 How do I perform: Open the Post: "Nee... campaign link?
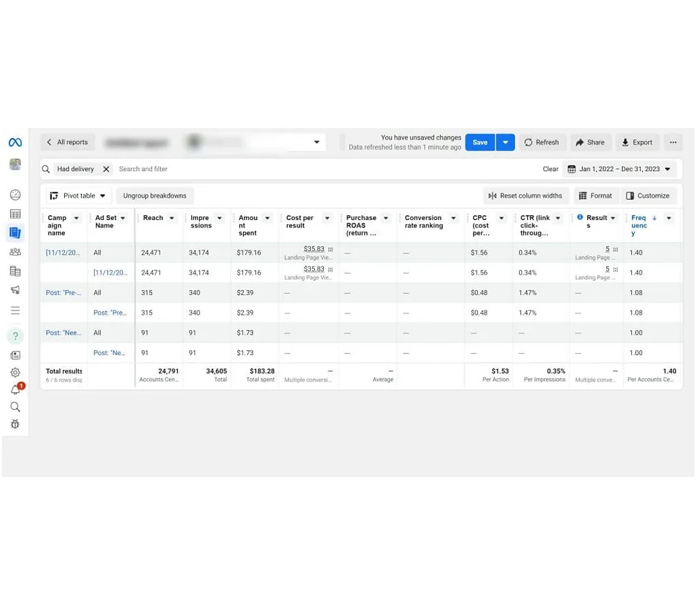click(x=64, y=333)
